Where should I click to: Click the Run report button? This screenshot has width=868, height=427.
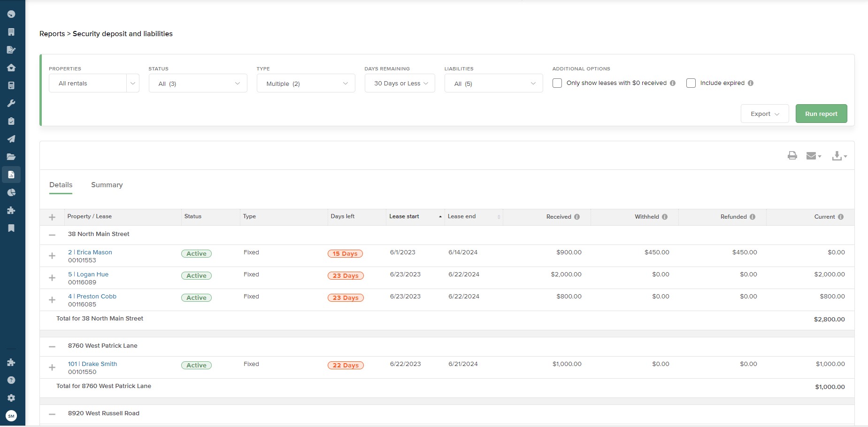tap(821, 113)
